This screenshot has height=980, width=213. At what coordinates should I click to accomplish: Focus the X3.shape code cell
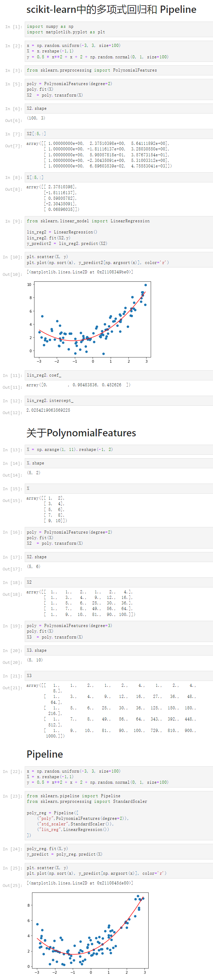[x=118, y=650]
